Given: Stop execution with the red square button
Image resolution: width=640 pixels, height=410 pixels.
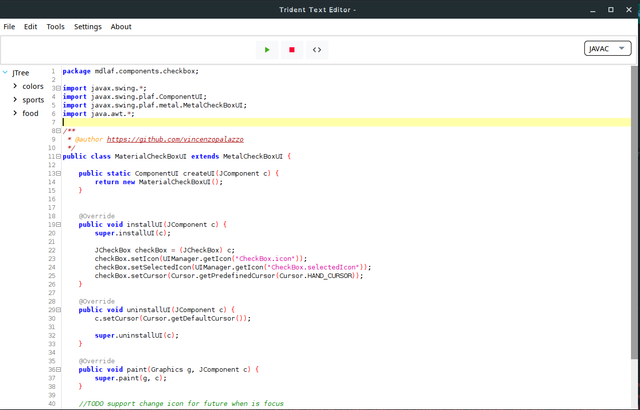Looking at the screenshot, I should [292, 50].
